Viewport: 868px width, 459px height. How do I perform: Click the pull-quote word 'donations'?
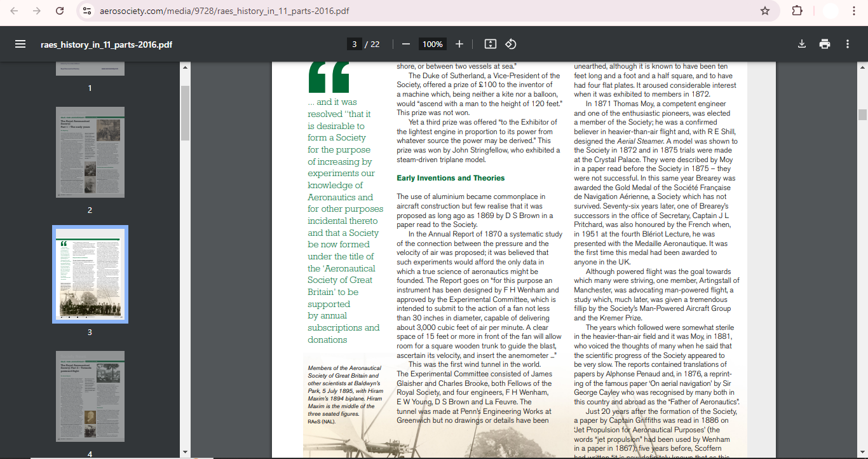click(x=327, y=339)
